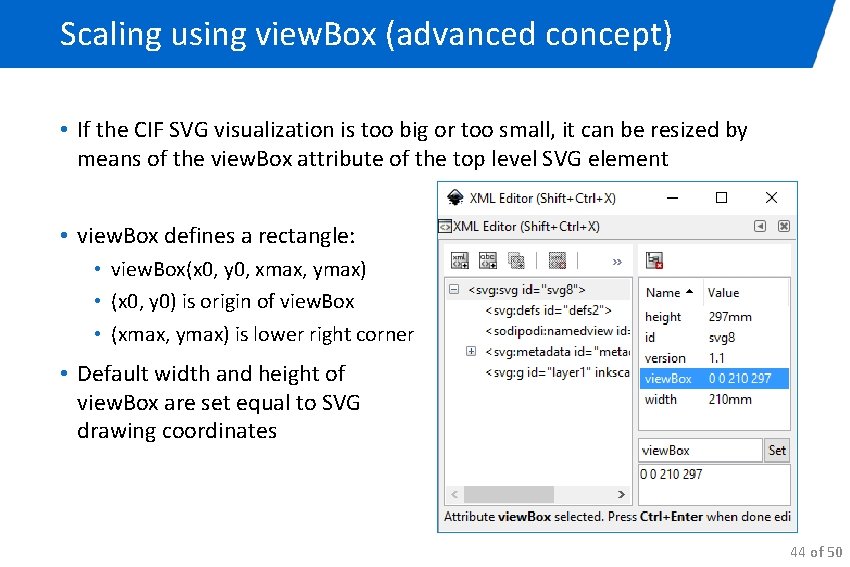Click the Delete attribute icon
Viewport: 850px width, 567px height.
[x=654, y=261]
